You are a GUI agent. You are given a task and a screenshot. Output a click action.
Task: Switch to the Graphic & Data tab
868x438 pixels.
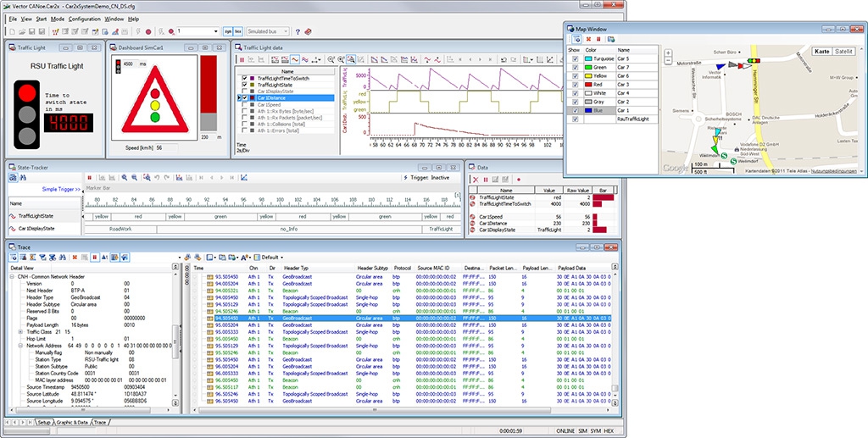pyautogui.click(x=73, y=422)
